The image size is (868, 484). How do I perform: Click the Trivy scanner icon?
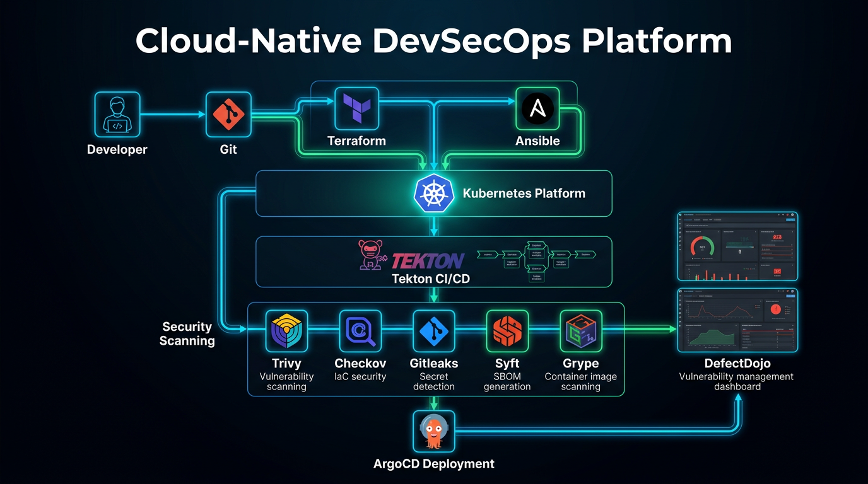286,331
